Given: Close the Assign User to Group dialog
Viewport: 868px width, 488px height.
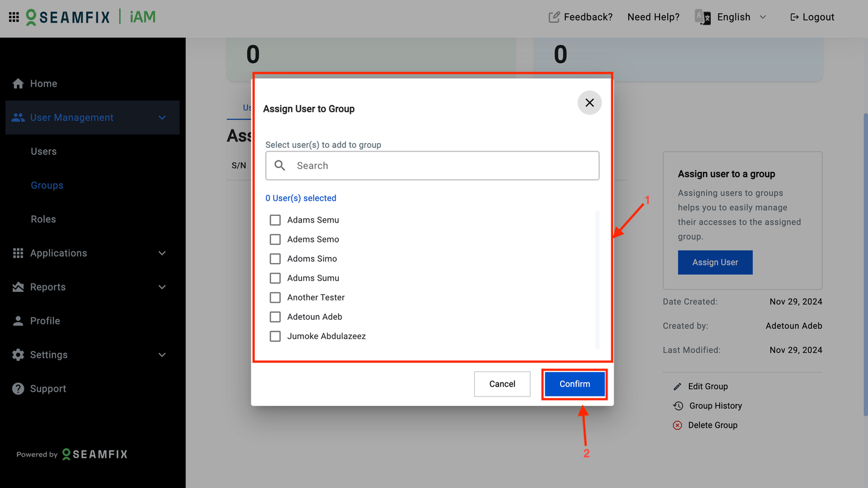Looking at the screenshot, I should point(590,103).
